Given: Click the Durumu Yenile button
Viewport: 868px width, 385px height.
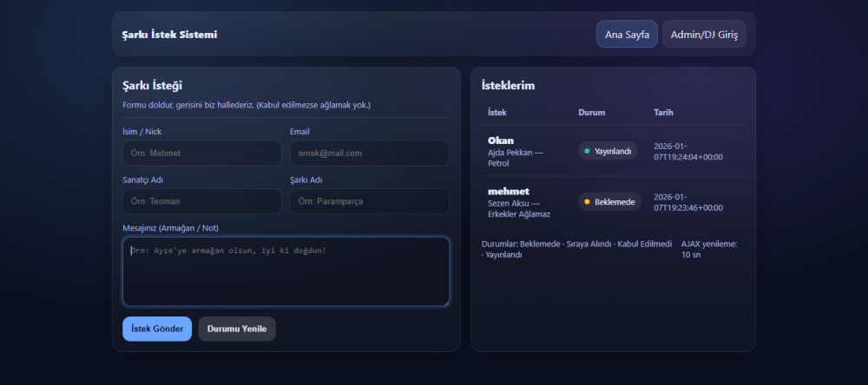Looking at the screenshot, I should tap(237, 329).
